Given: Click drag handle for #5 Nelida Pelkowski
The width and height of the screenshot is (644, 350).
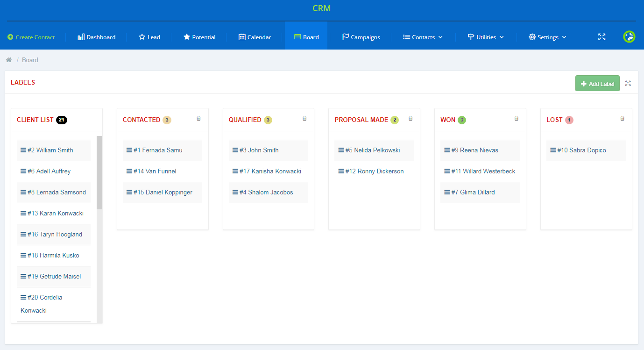Looking at the screenshot, I should tap(341, 150).
